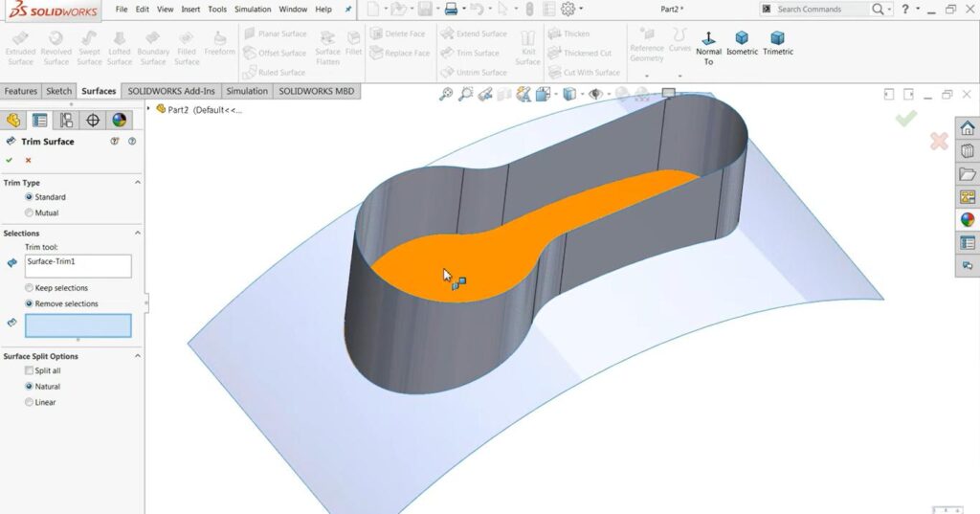Open the View Orientation cube icon in the heads-up toolbar
The image size is (980, 514).
coord(543,95)
